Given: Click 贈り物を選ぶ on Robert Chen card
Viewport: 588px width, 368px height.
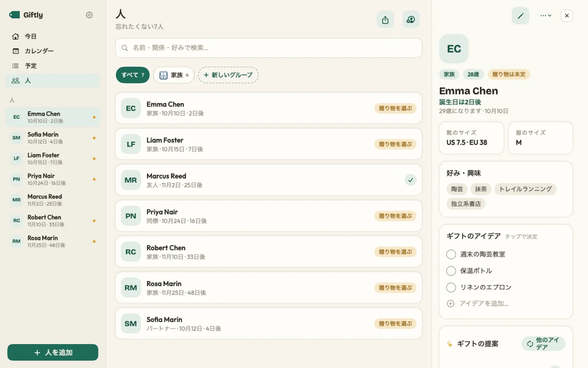Looking at the screenshot, I should pyautogui.click(x=395, y=252).
